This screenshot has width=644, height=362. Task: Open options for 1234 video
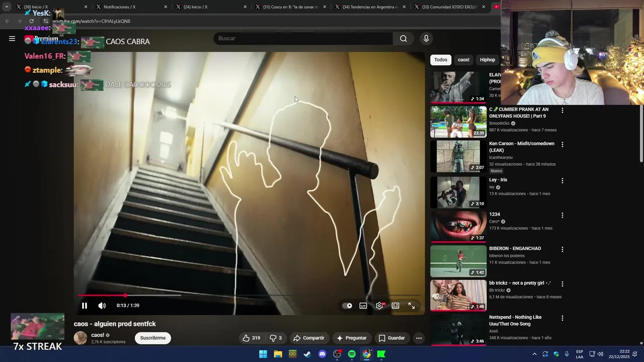click(x=562, y=215)
